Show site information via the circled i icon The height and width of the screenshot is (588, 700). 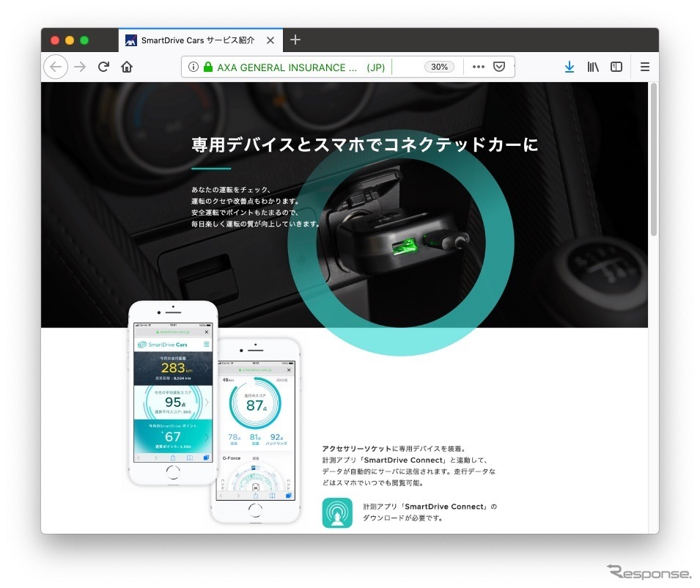pos(194,67)
